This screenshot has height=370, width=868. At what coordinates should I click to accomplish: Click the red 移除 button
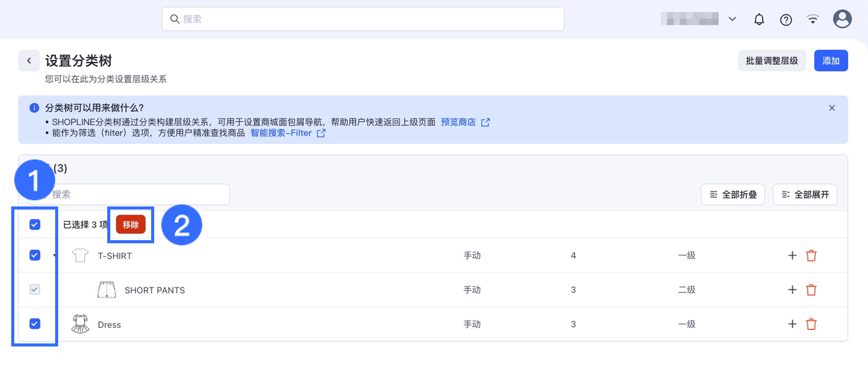pos(131,224)
